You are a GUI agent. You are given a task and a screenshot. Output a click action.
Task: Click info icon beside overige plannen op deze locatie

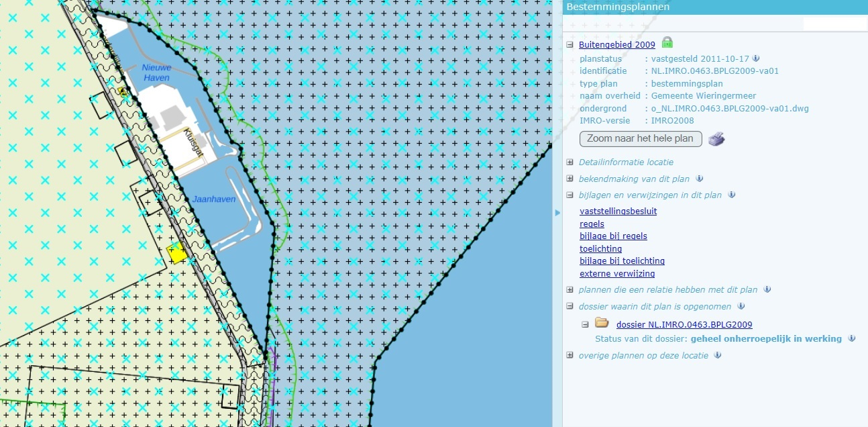pos(718,355)
